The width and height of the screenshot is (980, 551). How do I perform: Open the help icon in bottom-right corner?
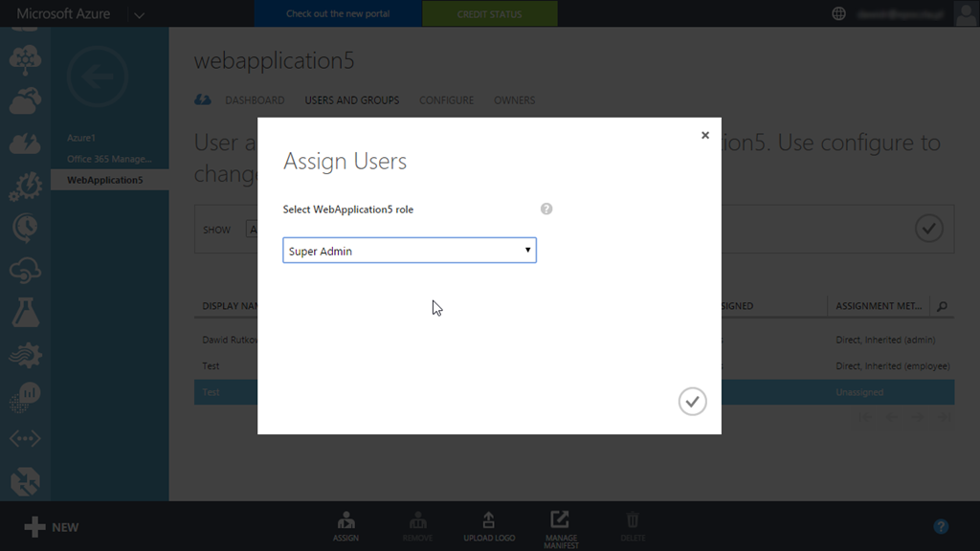(x=941, y=527)
